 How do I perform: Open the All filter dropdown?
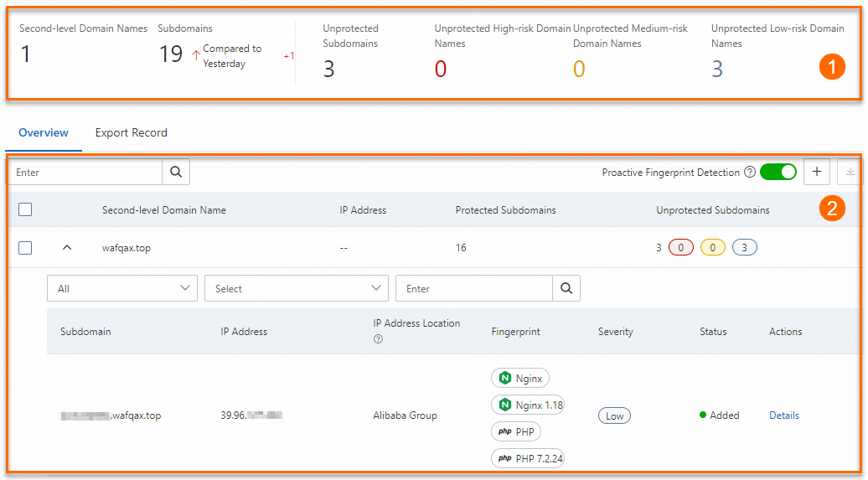click(x=122, y=288)
